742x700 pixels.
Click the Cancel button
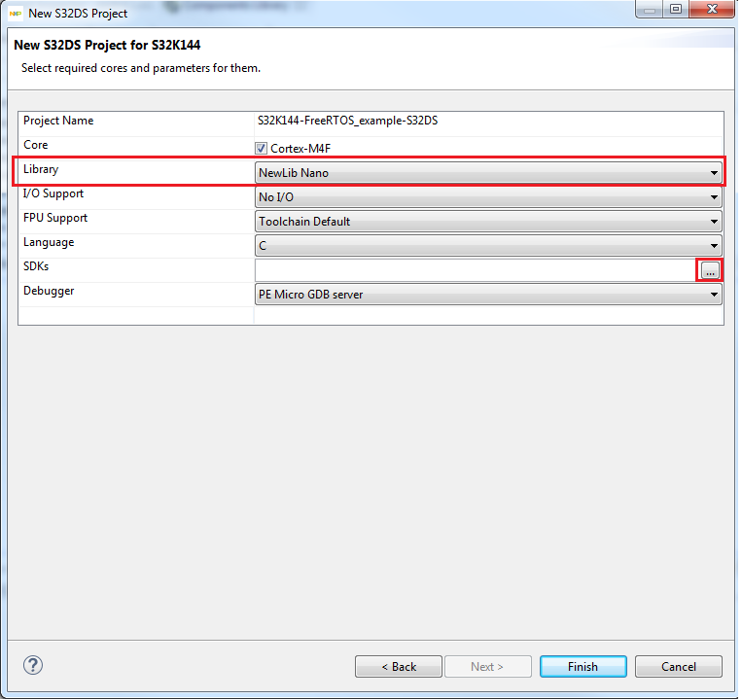[678, 666]
